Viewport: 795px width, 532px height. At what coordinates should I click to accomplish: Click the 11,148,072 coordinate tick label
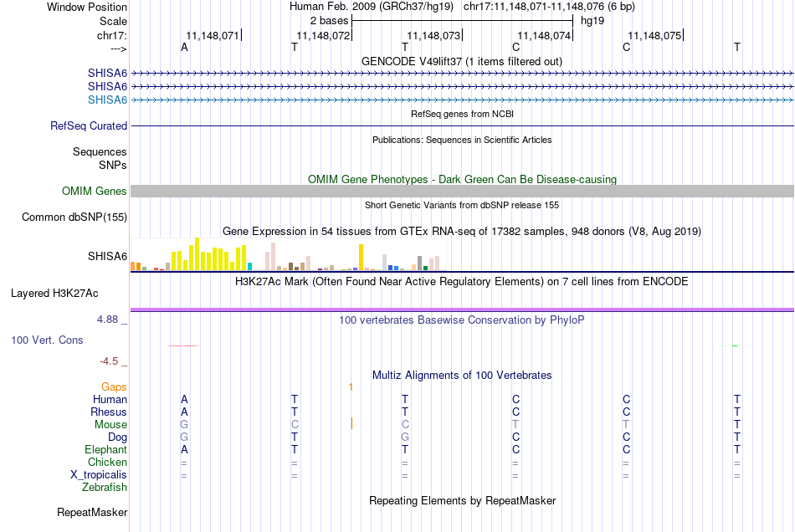pyautogui.click(x=323, y=35)
